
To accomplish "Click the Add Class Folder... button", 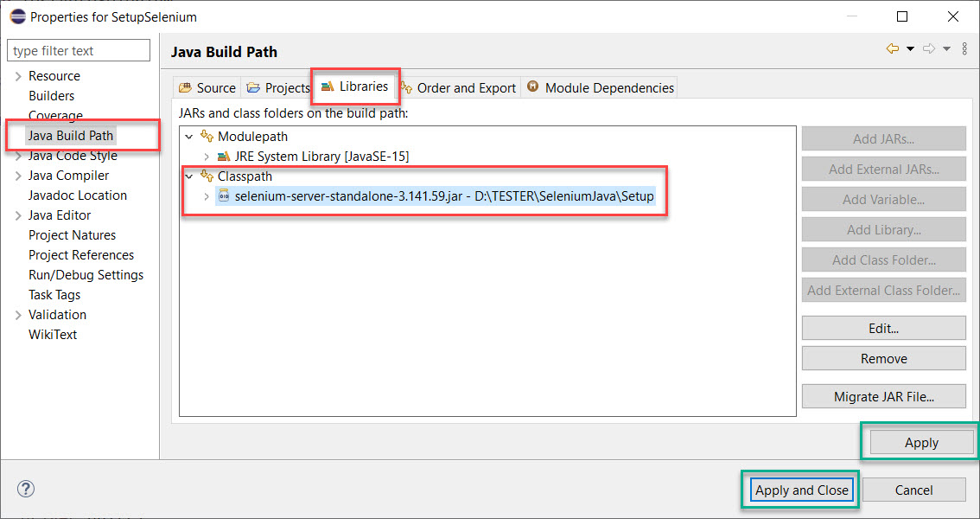I will coord(884,259).
